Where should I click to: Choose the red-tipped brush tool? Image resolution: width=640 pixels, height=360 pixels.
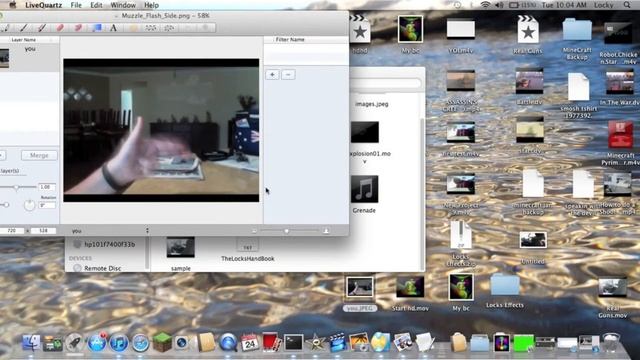tap(42, 28)
